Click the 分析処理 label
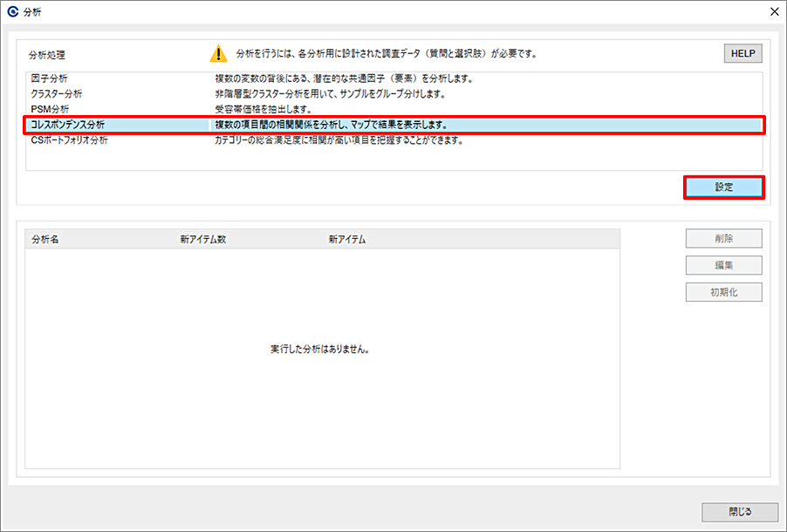The height and width of the screenshot is (532, 787). [46, 55]
